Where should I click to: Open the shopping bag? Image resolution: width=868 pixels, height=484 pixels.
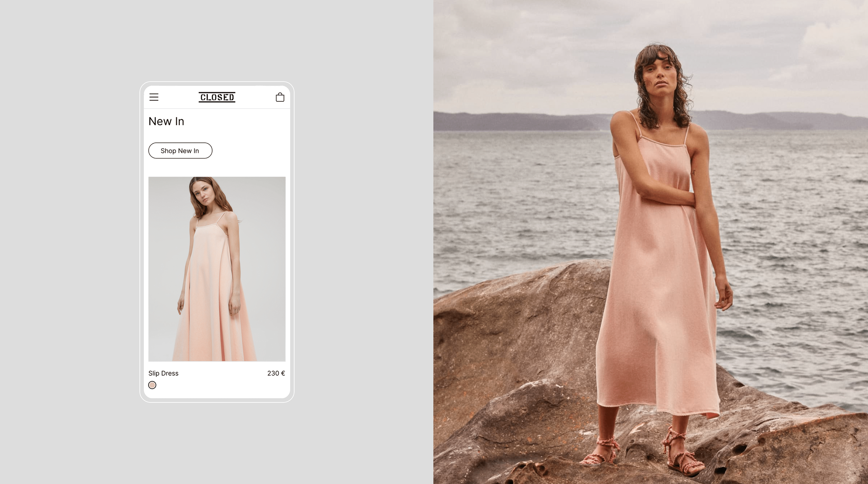[280, 97]
